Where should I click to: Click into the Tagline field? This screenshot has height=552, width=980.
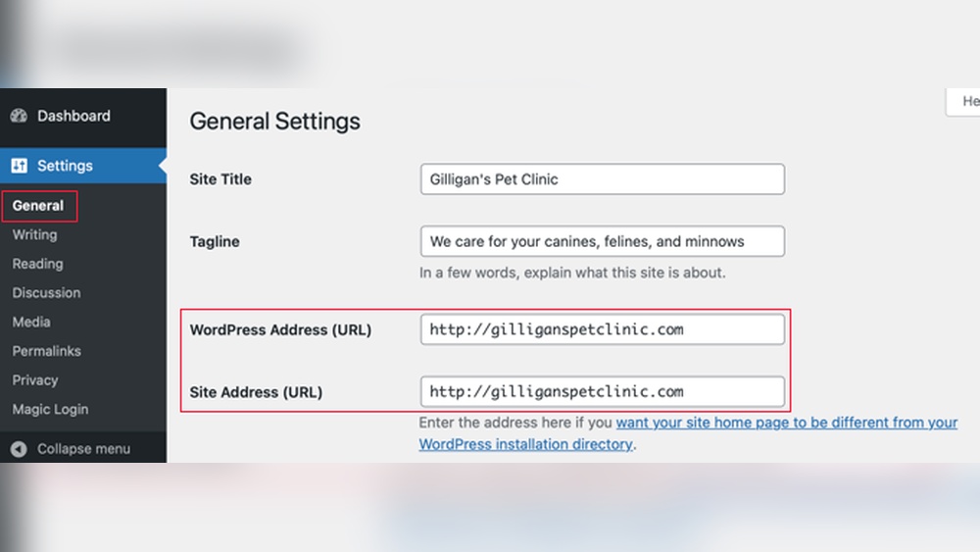(603, 241)
